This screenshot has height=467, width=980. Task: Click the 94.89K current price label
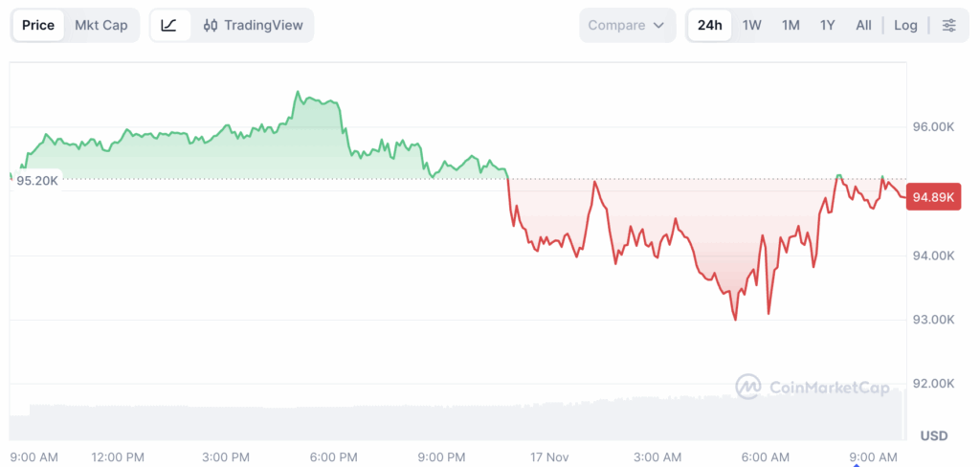click(932, 198)
